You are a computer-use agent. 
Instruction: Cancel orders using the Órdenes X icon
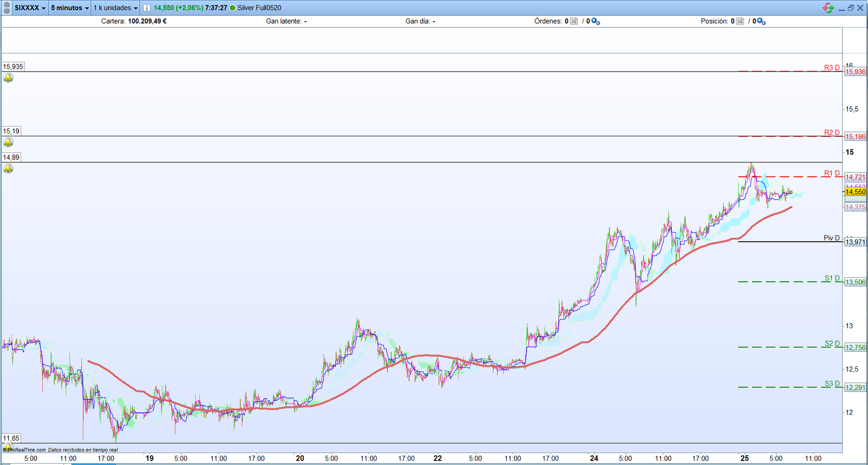click(574, 21)
